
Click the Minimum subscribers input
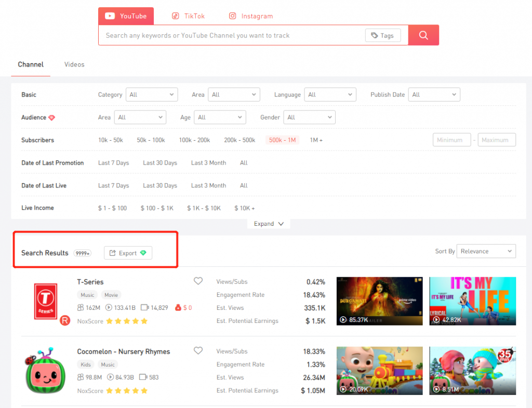click(x=451, y=140)
